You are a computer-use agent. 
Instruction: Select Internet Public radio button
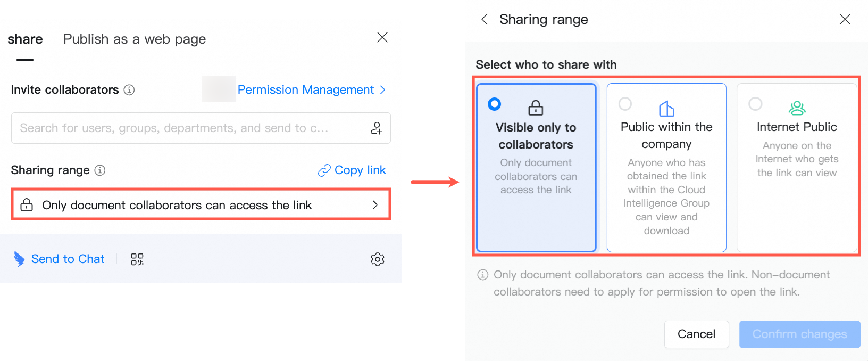tap(755, 104)
